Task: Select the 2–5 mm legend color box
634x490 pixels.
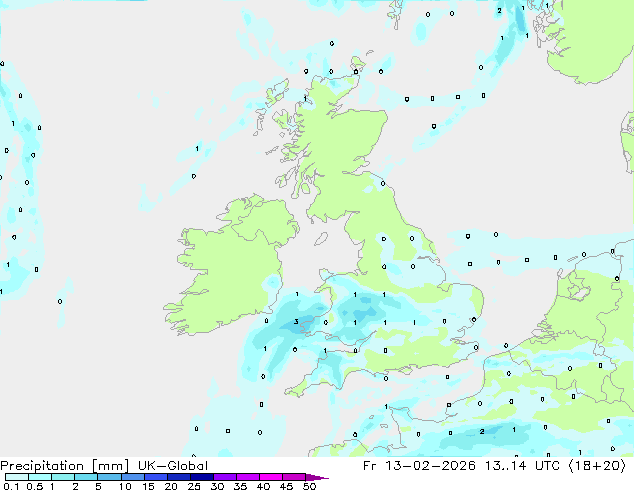Action: tap(86, 477)
